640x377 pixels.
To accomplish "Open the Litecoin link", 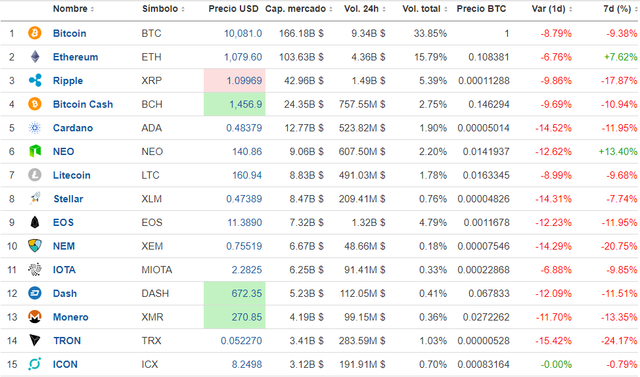I will click(x=71, y=175).
